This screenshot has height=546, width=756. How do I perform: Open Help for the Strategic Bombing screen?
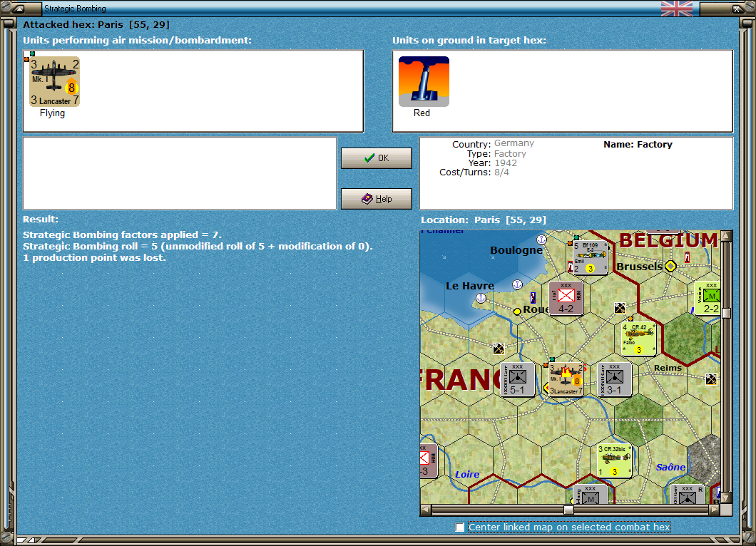[x=376, y=198]
